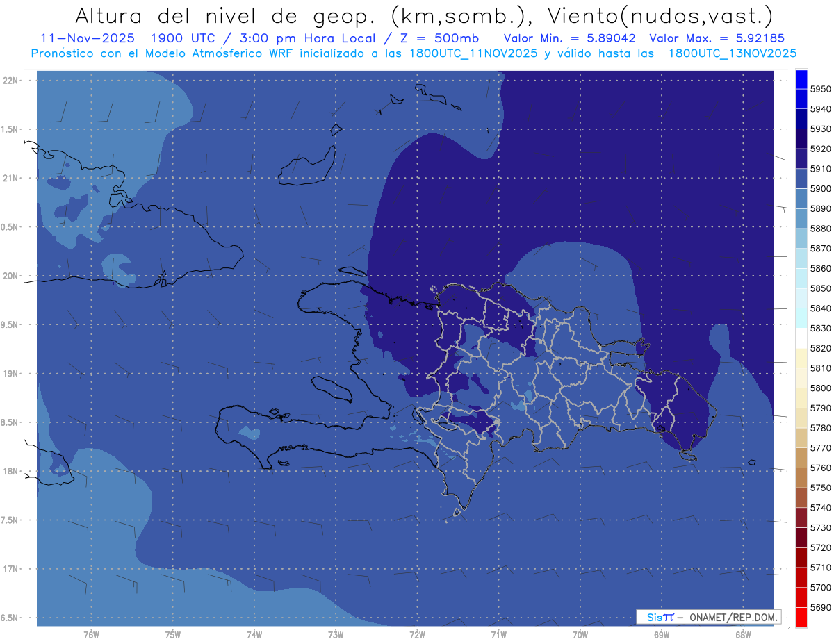Click the 5850 color scale value
The image size is (834, 644).
[821, 288]
